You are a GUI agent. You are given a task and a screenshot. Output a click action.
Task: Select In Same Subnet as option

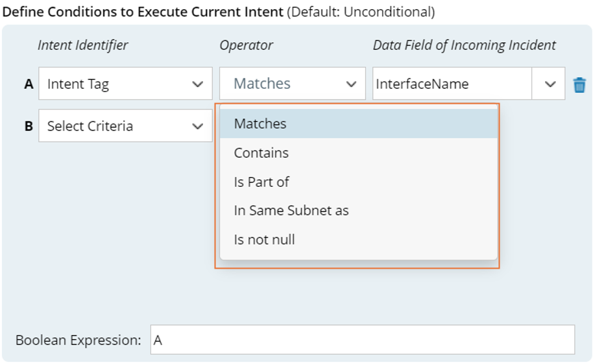pyautogui.click(x=291, y=210)
